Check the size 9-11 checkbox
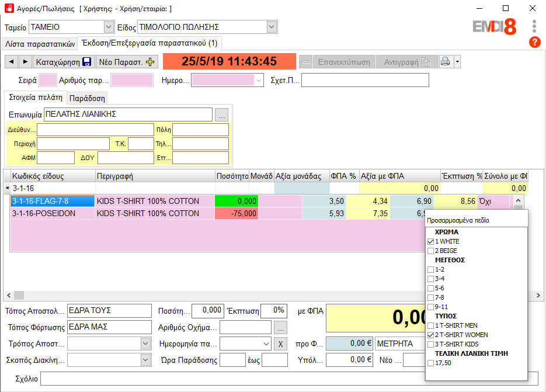 click(x=431, y=307)
